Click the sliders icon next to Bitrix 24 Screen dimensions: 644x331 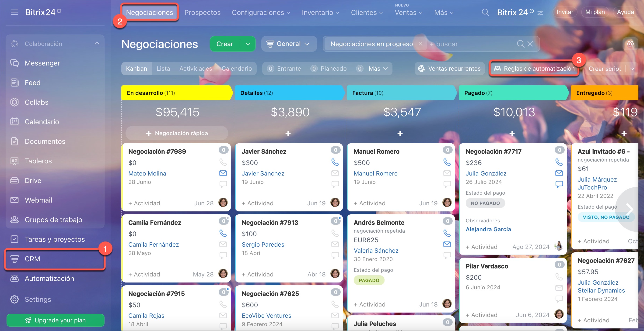[x=540, y=13]
